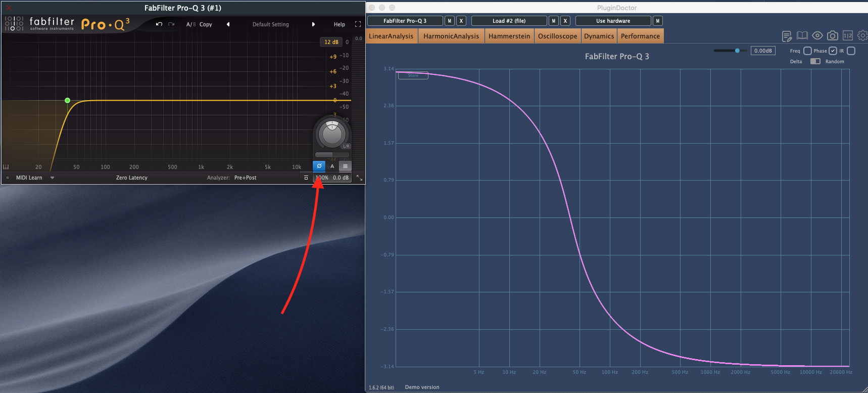The image size is (868, 393).
Task: Open the Default Setting preset menu
Action: (271, 24)
